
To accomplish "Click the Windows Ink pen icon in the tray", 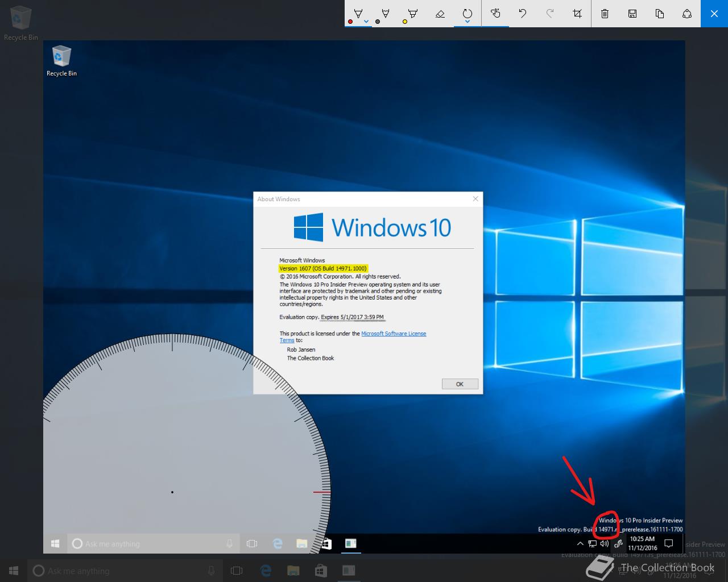I will tap(618, 544).
